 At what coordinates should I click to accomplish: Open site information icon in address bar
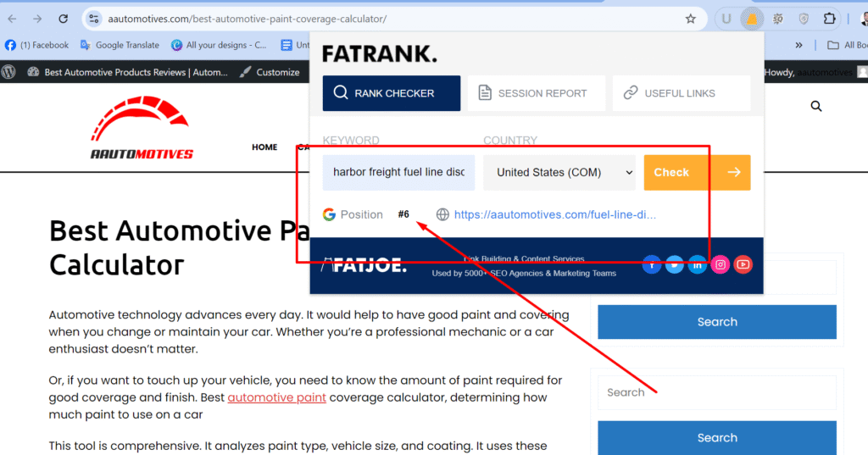[93, 19]
